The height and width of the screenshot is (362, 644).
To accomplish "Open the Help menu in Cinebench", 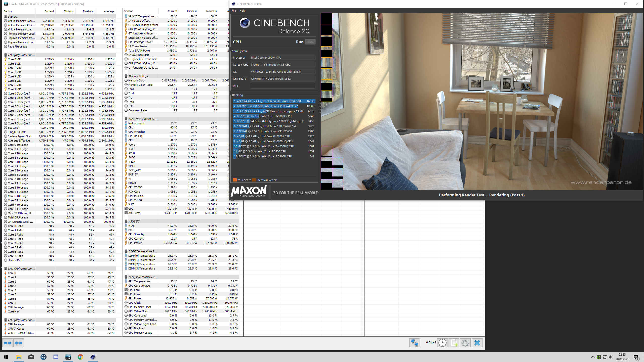I will coord(242,11).
